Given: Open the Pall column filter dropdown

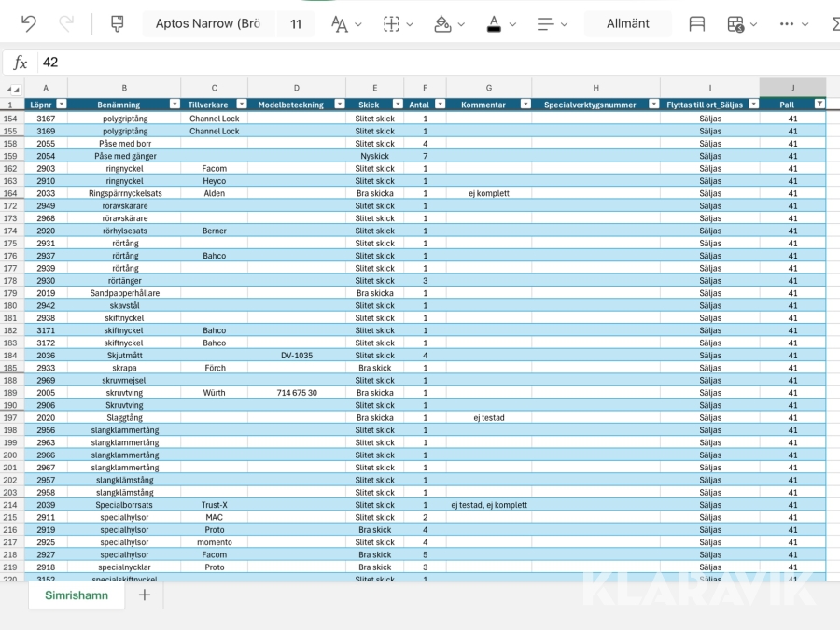Looking at the screenshot, I should coord(819,105).
